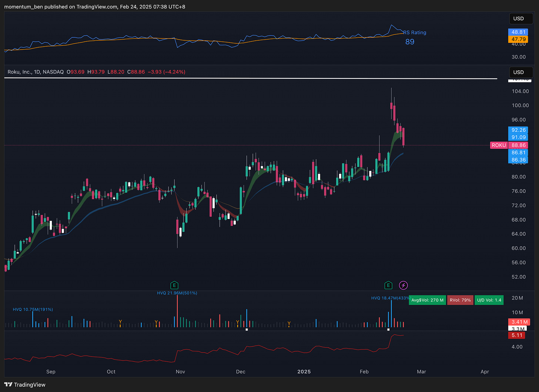
Task: Click the TradingView logo at bottom left
Action: (x=25, y=385)
